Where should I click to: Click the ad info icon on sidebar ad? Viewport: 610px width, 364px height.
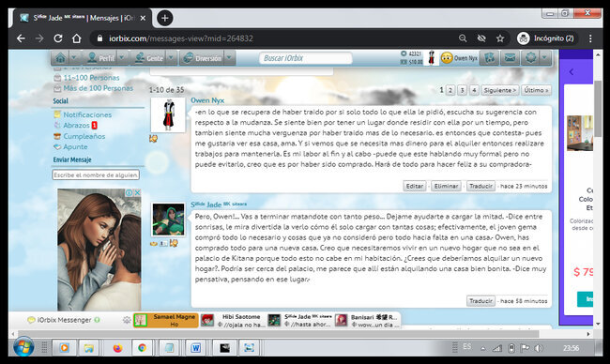[130, 192]
